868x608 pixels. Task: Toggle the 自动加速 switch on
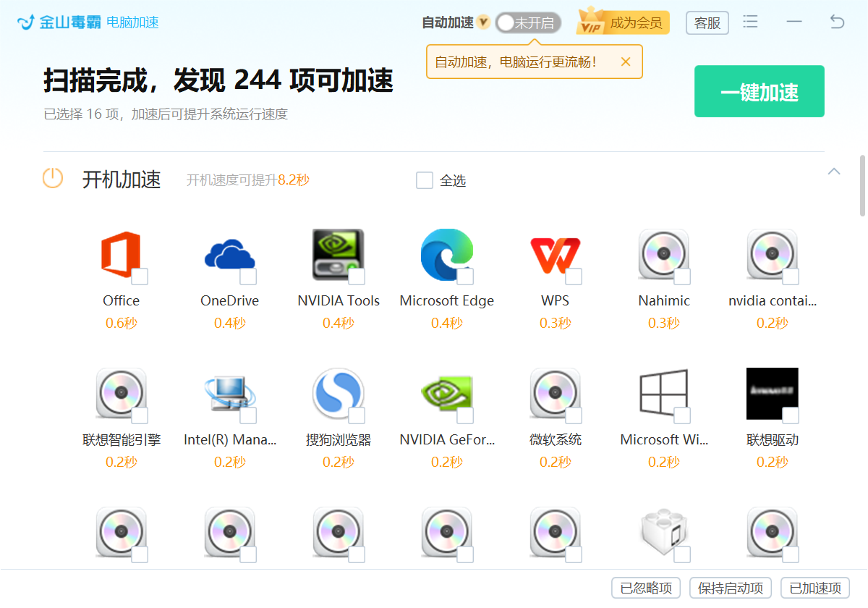pos(528,22)
